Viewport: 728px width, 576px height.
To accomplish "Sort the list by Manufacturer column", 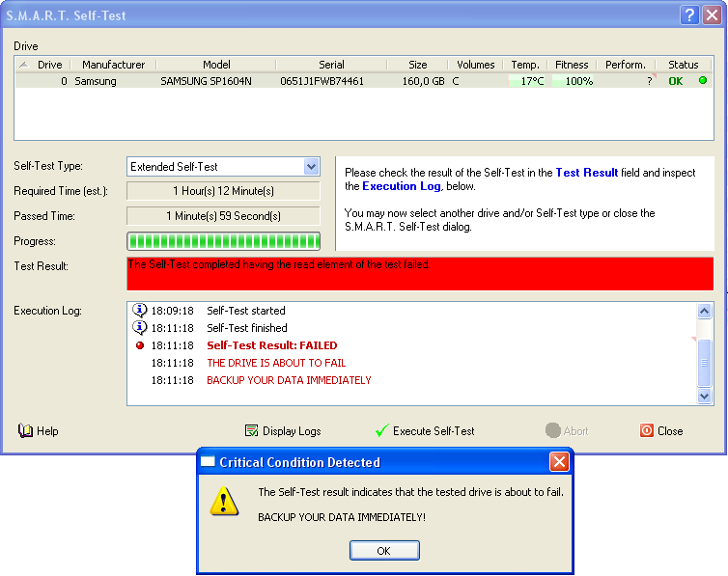I will (113, 65).
